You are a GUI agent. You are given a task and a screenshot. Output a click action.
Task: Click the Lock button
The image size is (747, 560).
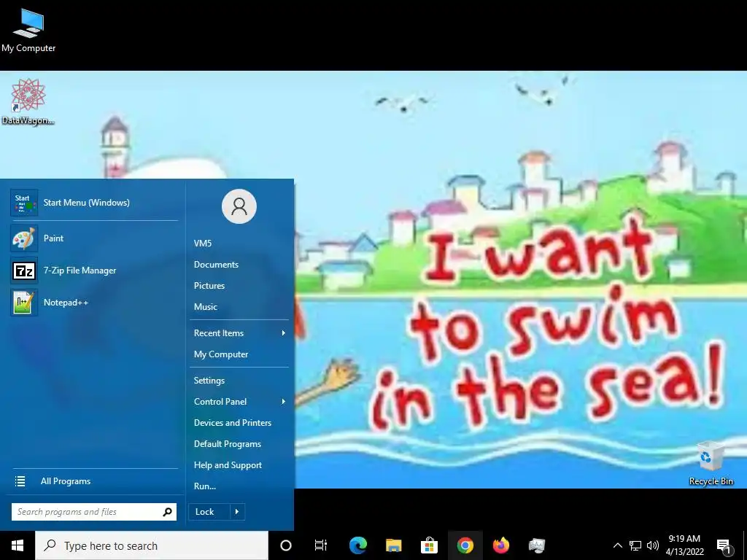click(209, 512)
